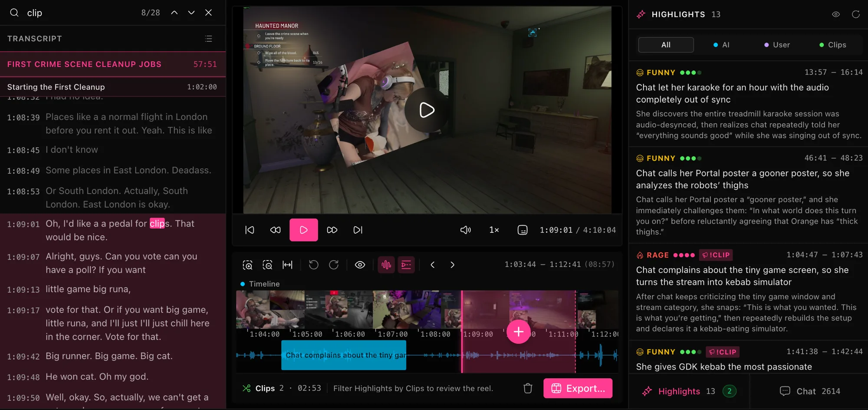Select the All highlights filter tab
This screenshot has height=410, width=868.
pyautogui.click(x=666, y=45)
